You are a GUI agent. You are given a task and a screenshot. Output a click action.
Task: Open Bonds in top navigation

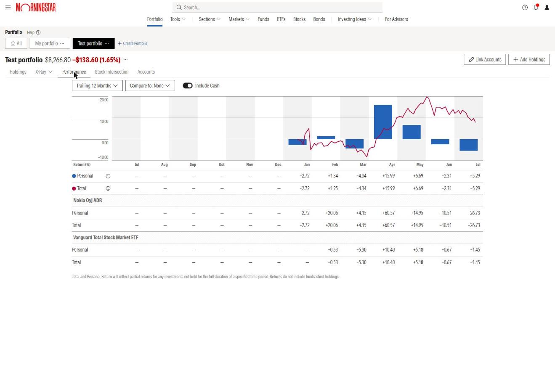[x=319, y=19]
